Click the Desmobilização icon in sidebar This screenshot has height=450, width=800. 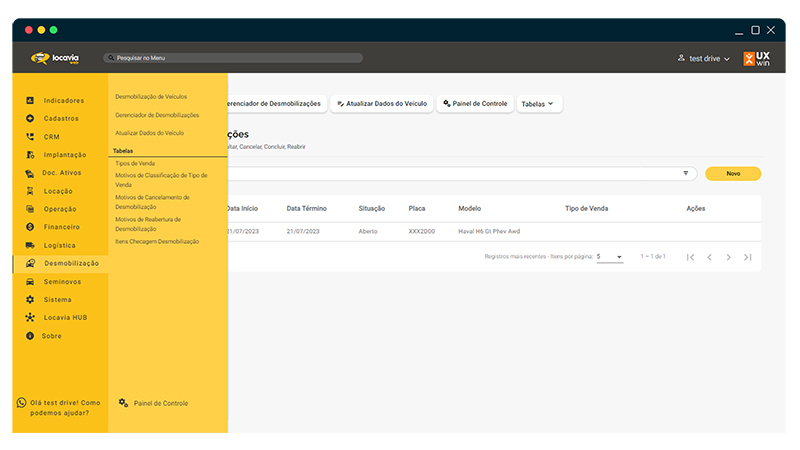31,263
